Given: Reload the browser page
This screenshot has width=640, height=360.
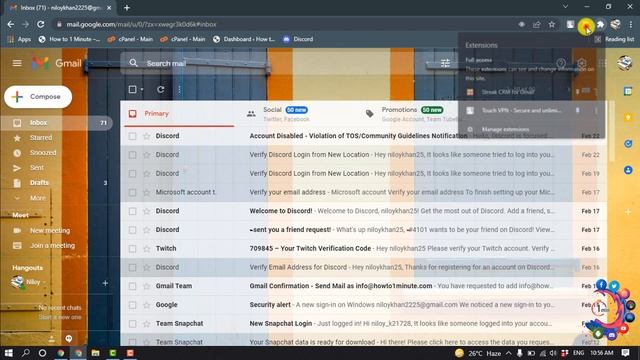Looking at the screenshot, I should (40, 24).
